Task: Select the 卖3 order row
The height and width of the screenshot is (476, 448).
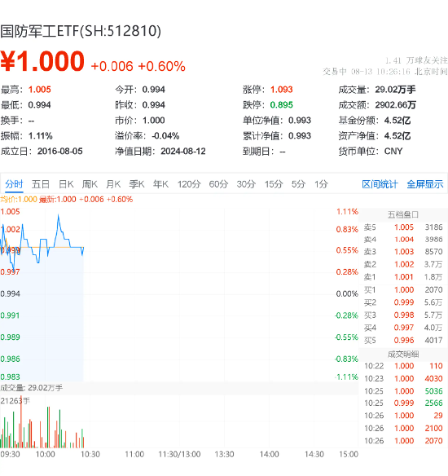Action: tap(403, 252)
